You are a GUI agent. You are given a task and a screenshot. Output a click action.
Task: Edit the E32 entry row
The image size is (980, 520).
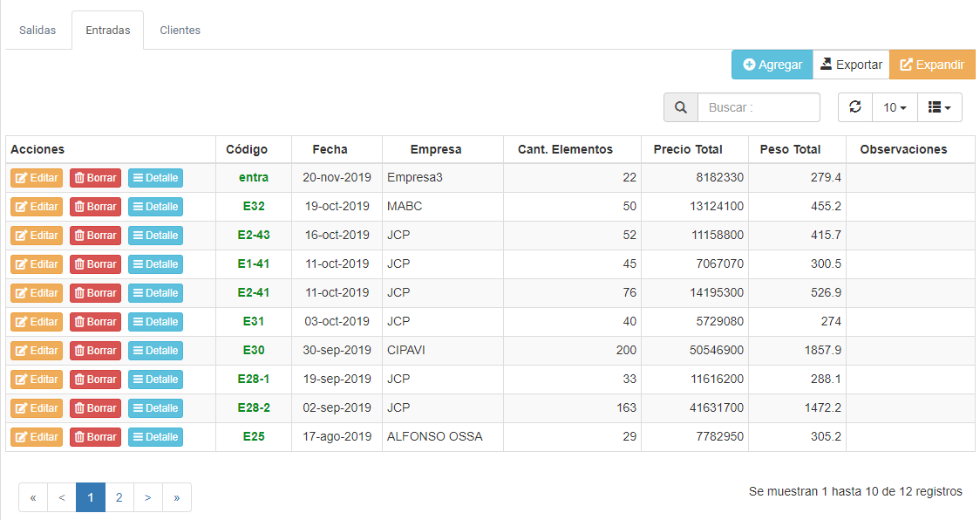[x=37, y=207]
